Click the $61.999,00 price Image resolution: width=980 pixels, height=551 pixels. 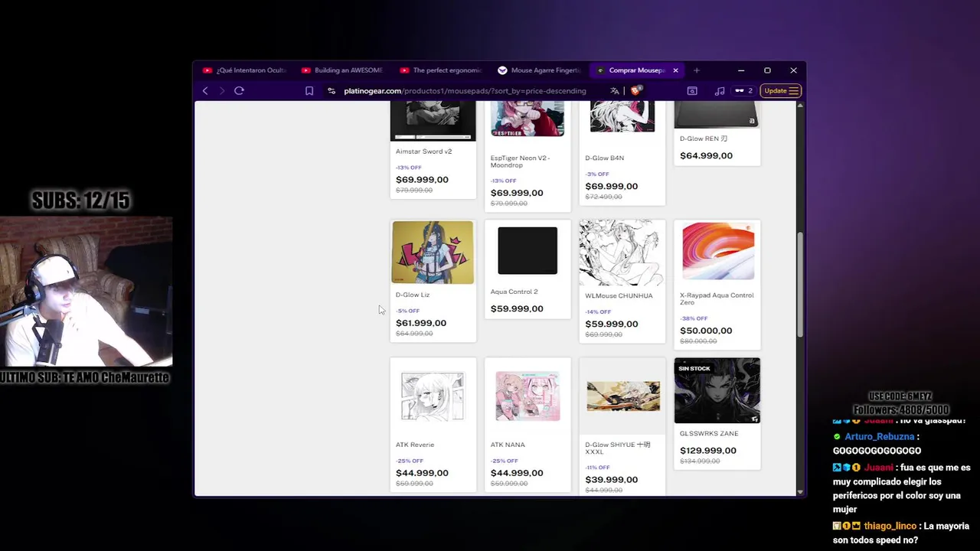click(421, 323)
